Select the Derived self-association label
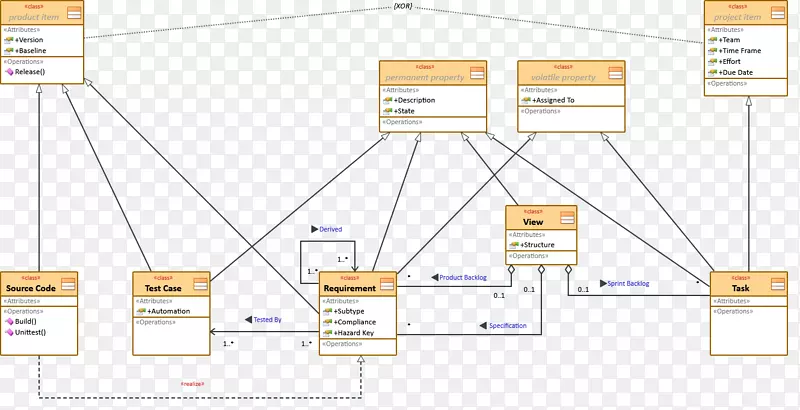Image resolution: width=800 pixels, height=410 pixels. tap(329, 229)
